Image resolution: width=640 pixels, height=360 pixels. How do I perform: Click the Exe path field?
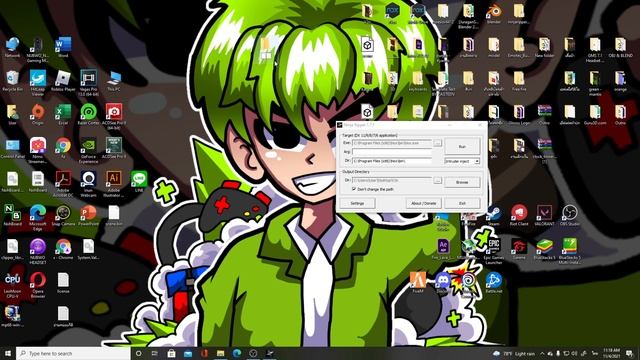pyautogui.click(x=392, y=143)
